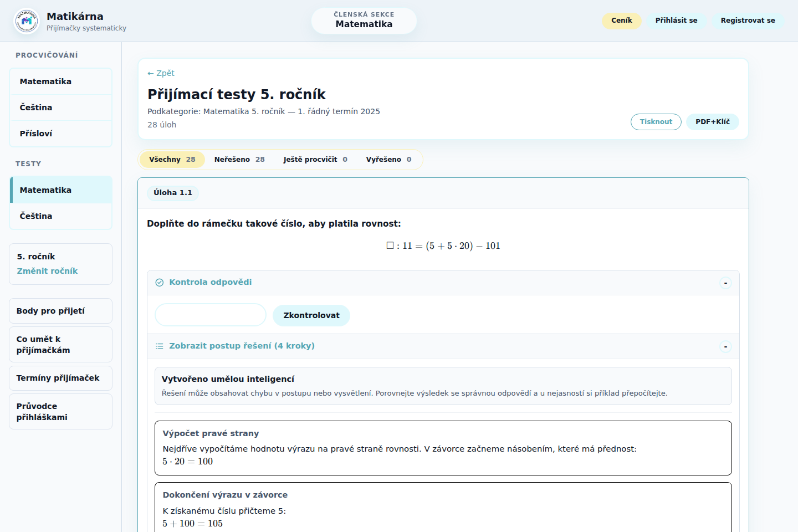Switch to Ještě procvičit tab
This screenshot has height=532, width=798.
click(315, 160)
